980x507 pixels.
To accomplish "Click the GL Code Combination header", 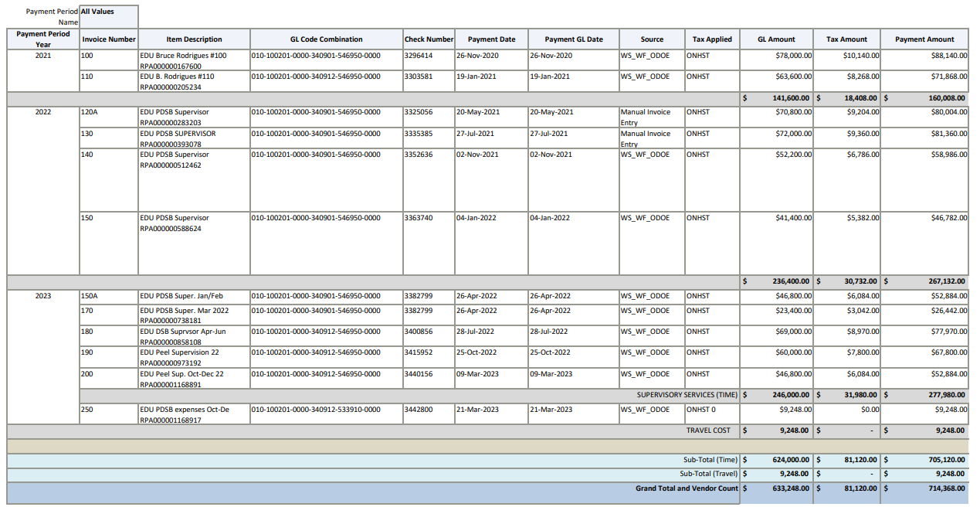I will [326, 39].
